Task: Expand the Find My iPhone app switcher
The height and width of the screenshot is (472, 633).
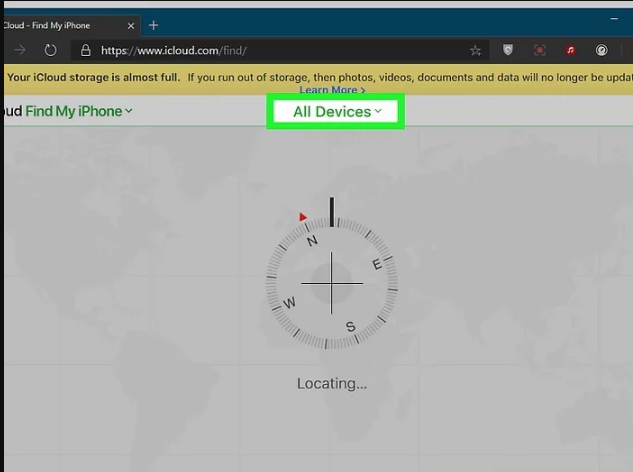Action: [79, 111]
